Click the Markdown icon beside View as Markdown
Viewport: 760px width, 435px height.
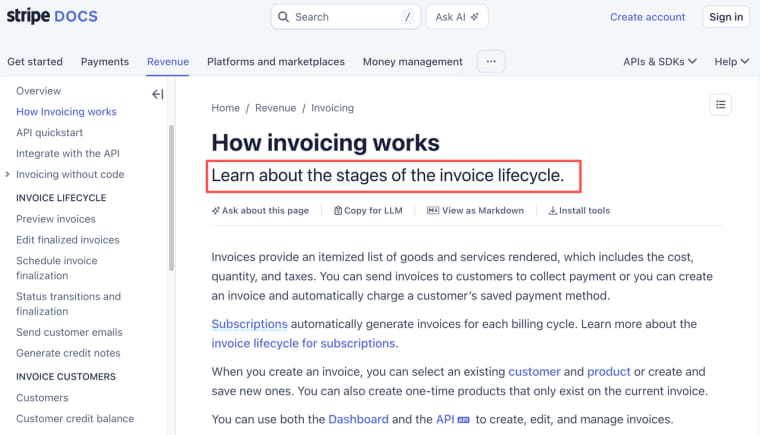click(x=433, y=210)
